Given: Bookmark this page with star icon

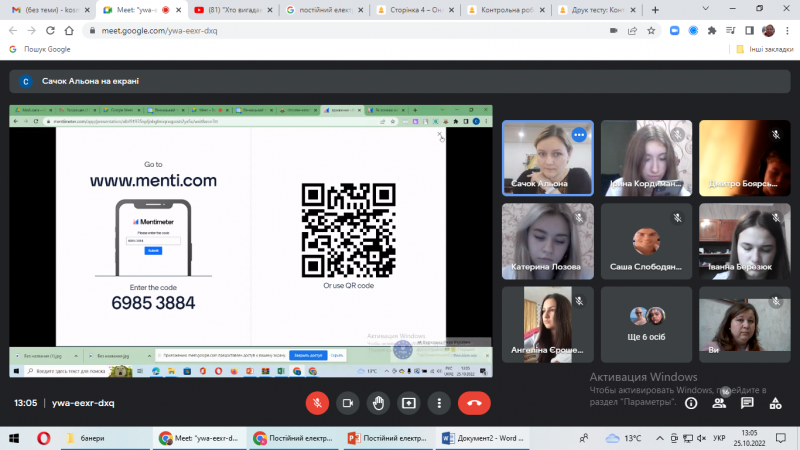Looking at the screenshot, I should [x=651, y=31].
